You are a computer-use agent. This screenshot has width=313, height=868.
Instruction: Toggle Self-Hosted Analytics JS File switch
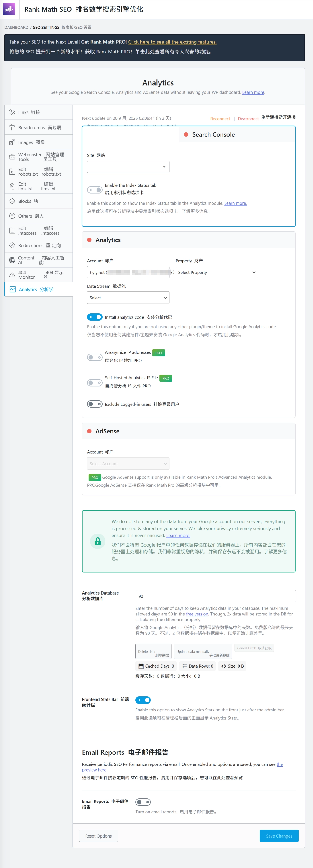[95, 383]
